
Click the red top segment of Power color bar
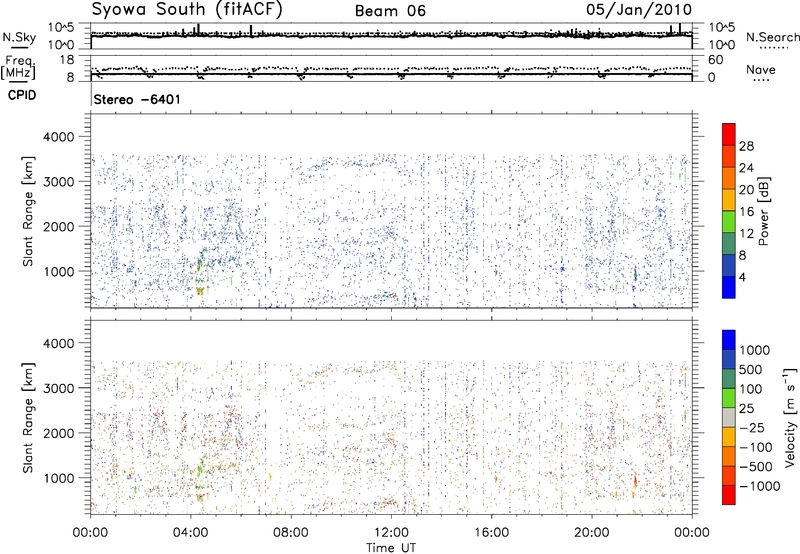(x=729, y=134)
